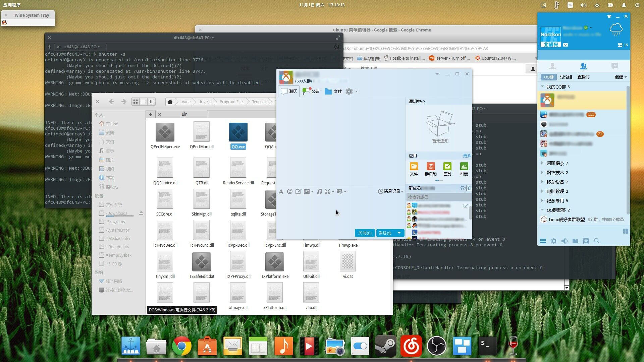Click the skin shirt icon in the QQ title bar
The height and width of the screenshot is (362, 644).
tap(609, 16)
